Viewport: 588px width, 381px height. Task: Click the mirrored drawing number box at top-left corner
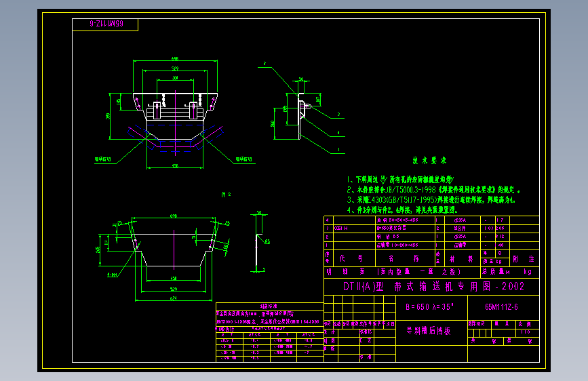105,24
